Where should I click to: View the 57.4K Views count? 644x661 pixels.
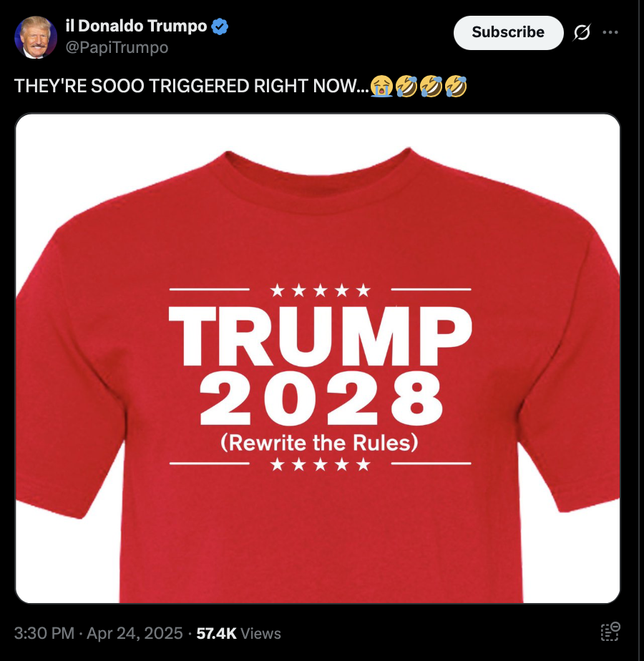click(x=239, y=633)
